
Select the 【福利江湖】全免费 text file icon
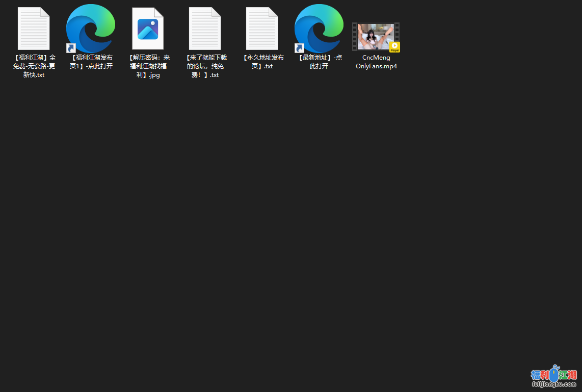(34, 29)
